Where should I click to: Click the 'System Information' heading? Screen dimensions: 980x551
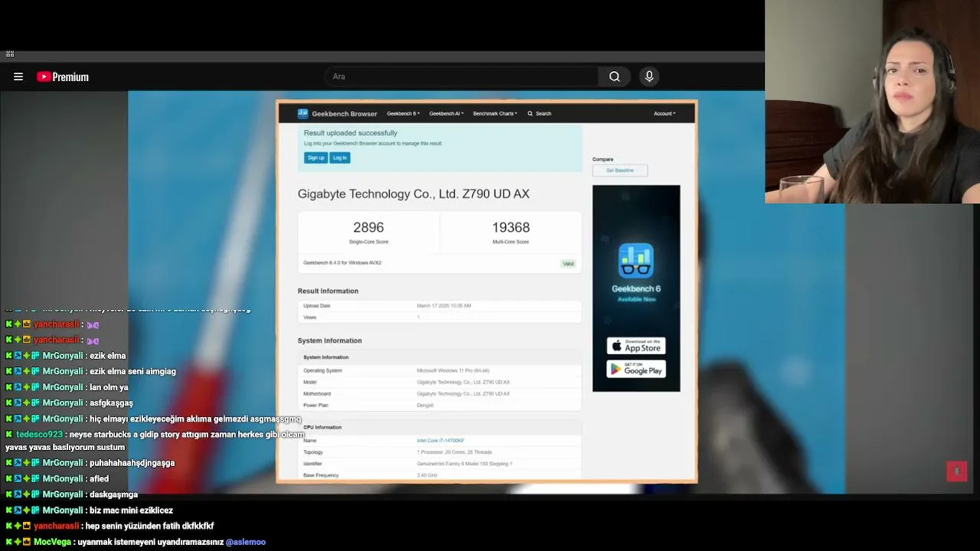(330, 341)
